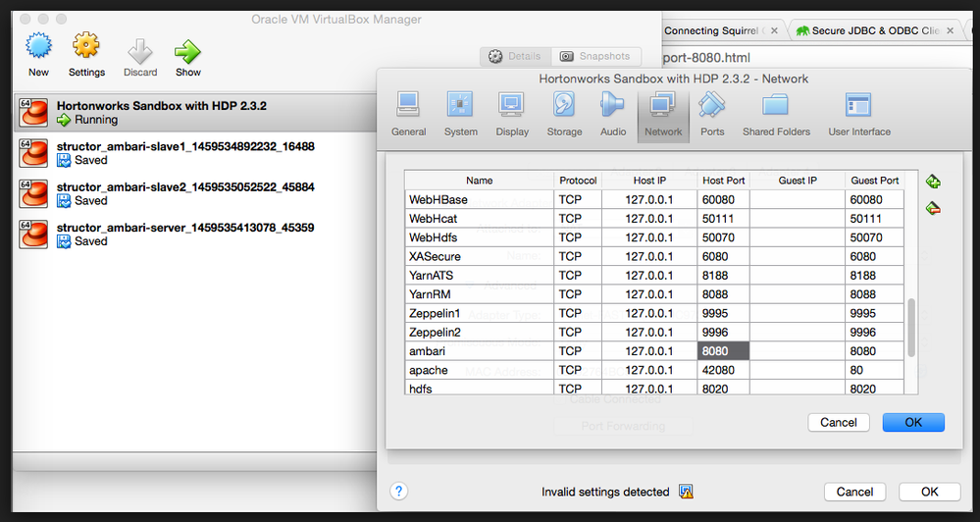Viewport: 980px width, 522px height.
Task: Switch to the Shared Folders section
Action: tap(775, 106)
